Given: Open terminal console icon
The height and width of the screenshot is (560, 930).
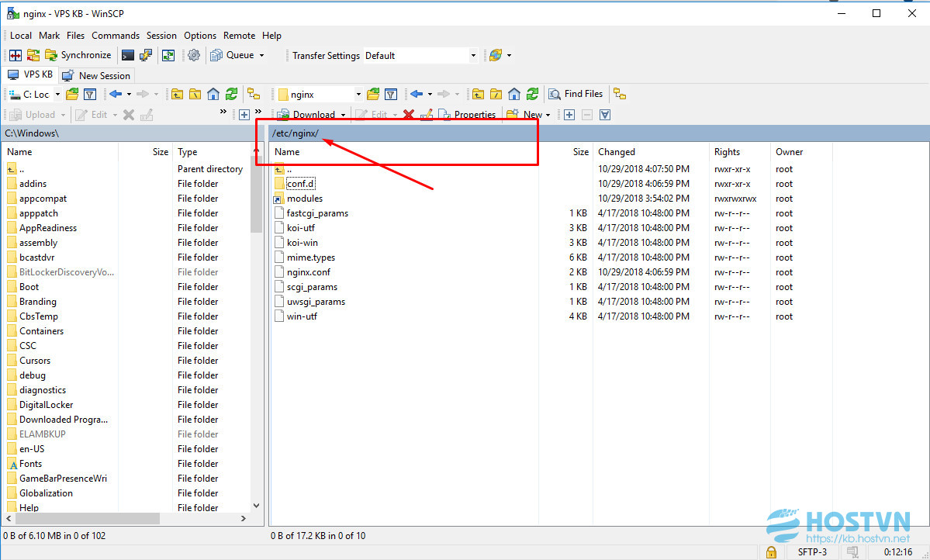Looking at the screenshot, I should coord(127,55).
